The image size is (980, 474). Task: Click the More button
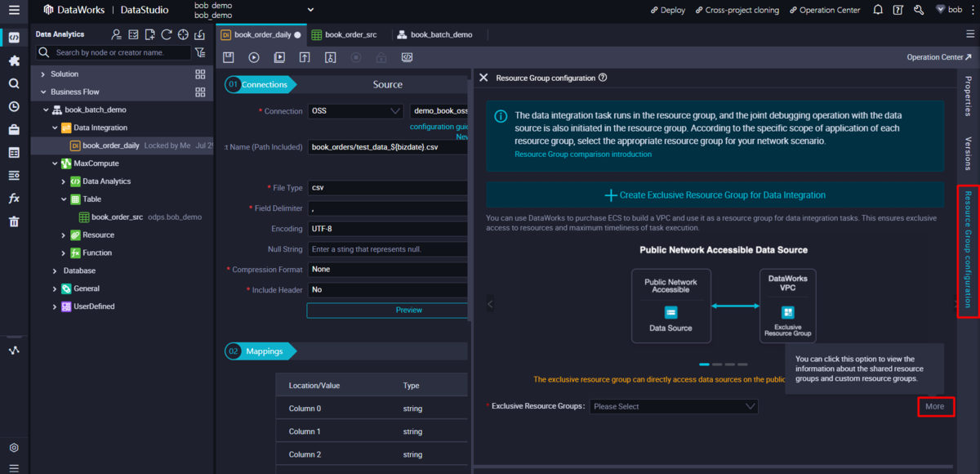pyautogui.click(x=935, y=406)
